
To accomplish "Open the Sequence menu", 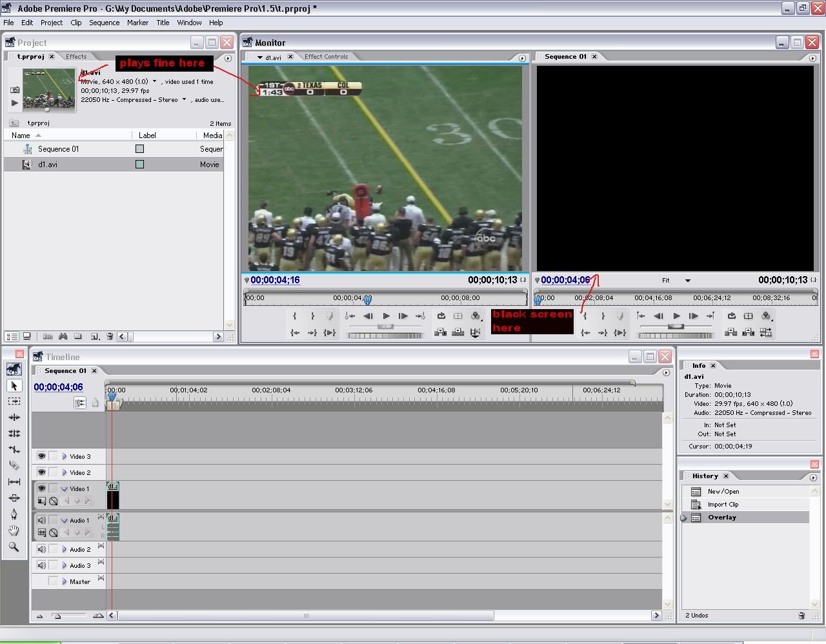I will click(x=104, y=22).
